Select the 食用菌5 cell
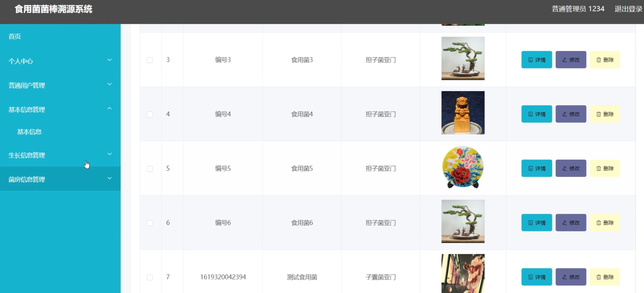Screen dimensions: 644x293 click(302, 169)
